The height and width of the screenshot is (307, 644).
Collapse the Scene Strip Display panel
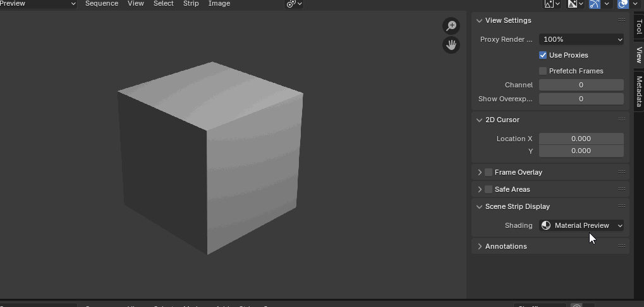(x=479, y=206)
